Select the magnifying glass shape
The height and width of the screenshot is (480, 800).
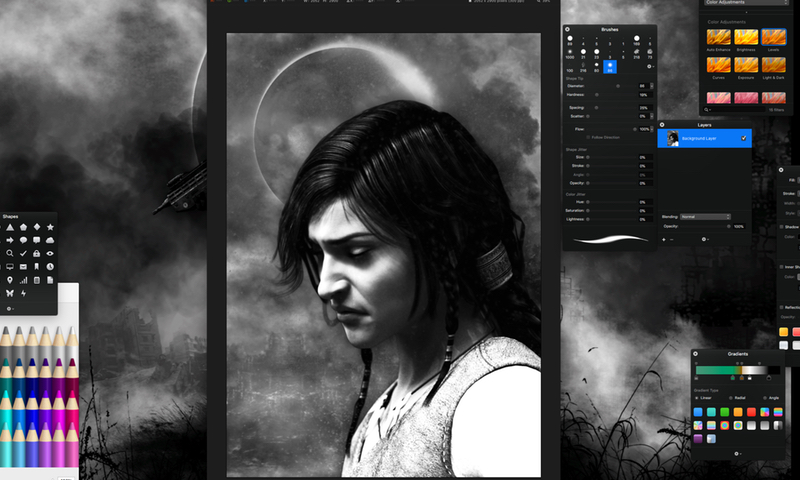click(x=9, y=254)
